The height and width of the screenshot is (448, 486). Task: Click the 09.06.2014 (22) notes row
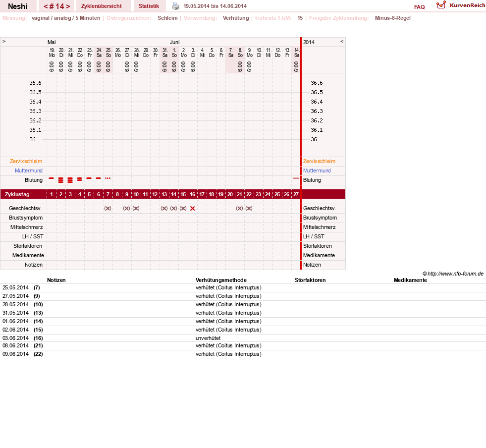[x=243, y=354]
